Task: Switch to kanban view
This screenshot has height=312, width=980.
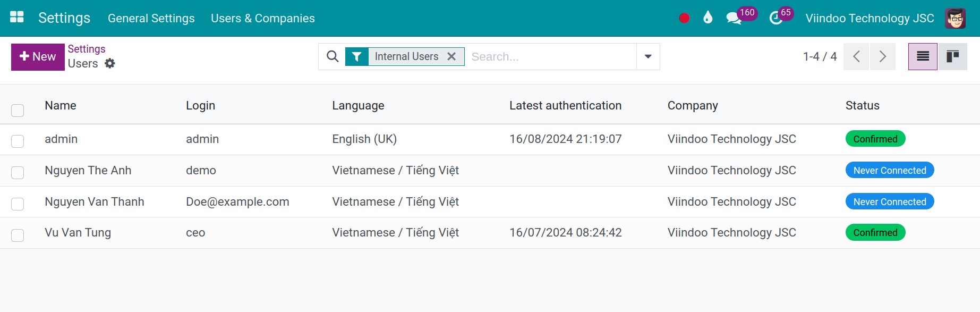Action: [x=952, y=56]
